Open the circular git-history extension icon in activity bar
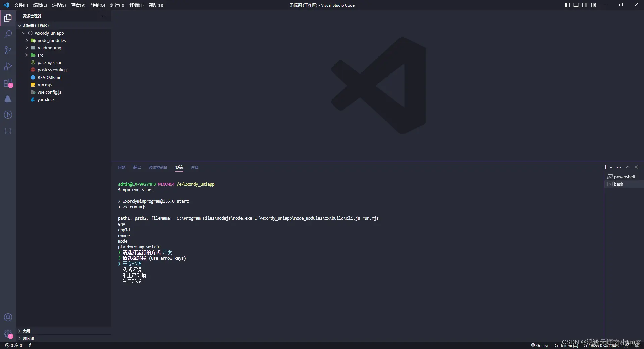 point(8,115)
